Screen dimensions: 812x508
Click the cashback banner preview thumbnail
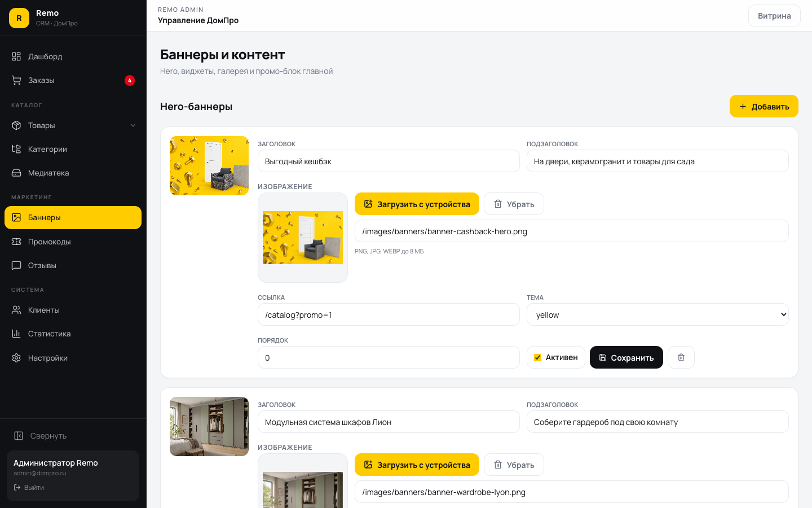[x=209, y=165]
